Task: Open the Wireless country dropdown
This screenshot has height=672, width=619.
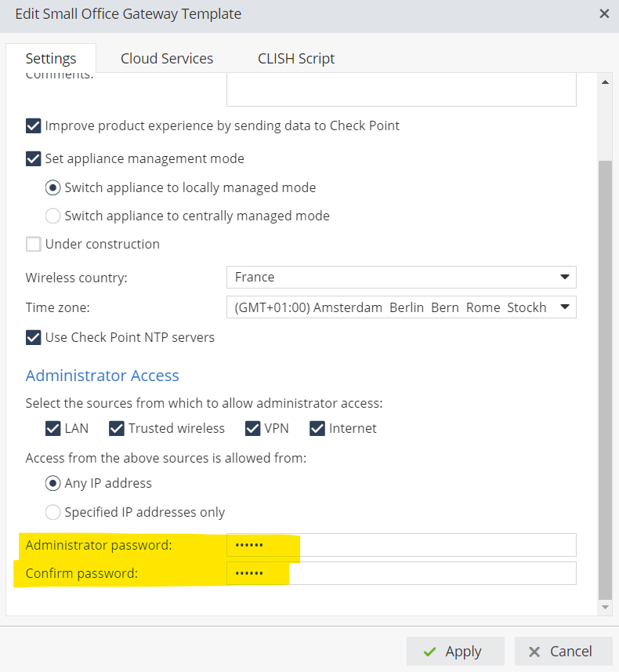Action: click(x=400, y=277)
